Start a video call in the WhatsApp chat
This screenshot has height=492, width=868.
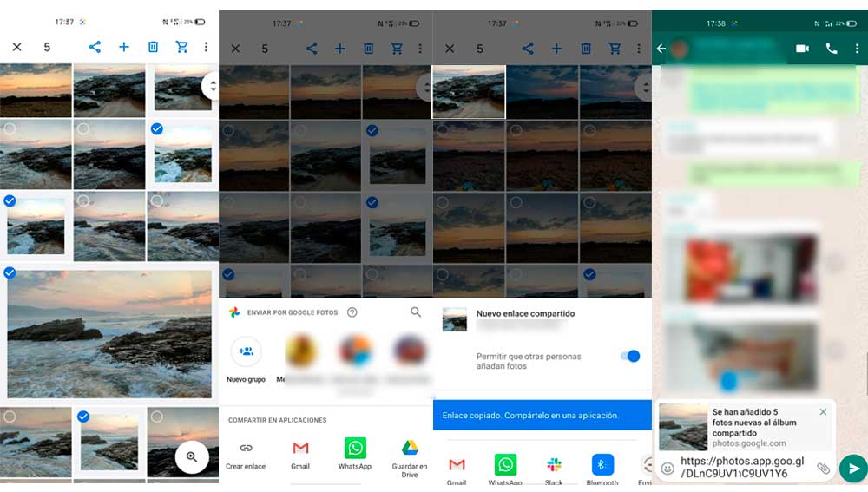[x=803, y=49]
